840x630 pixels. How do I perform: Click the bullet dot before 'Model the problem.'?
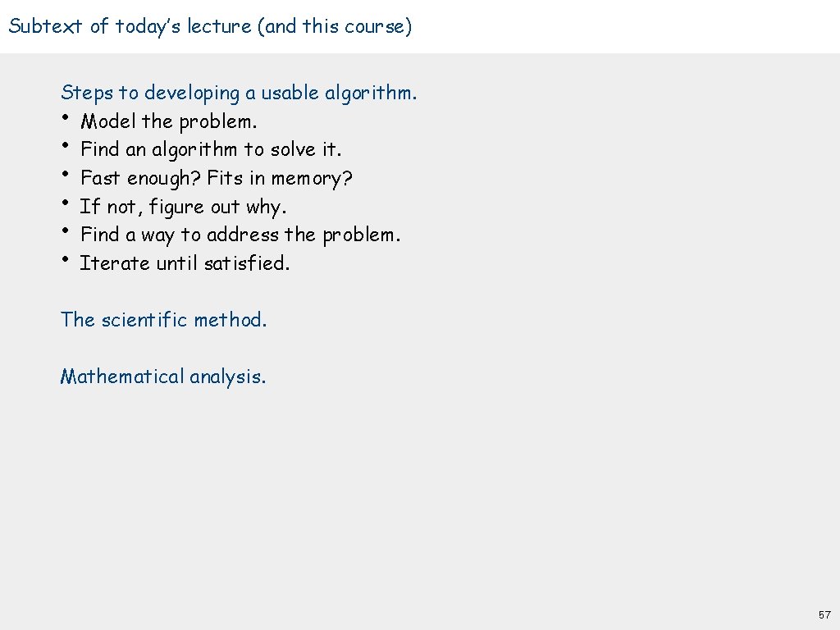click(65, 117)
